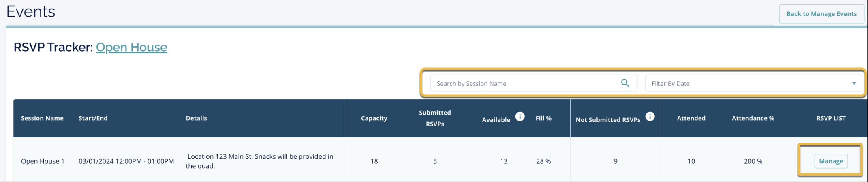This screenshot has width=868, height=182.
Task: Click the Session Name column header
Action: click(42, 118)
